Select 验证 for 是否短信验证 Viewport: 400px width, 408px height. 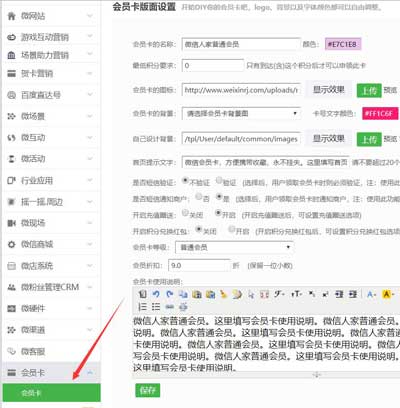219,181
